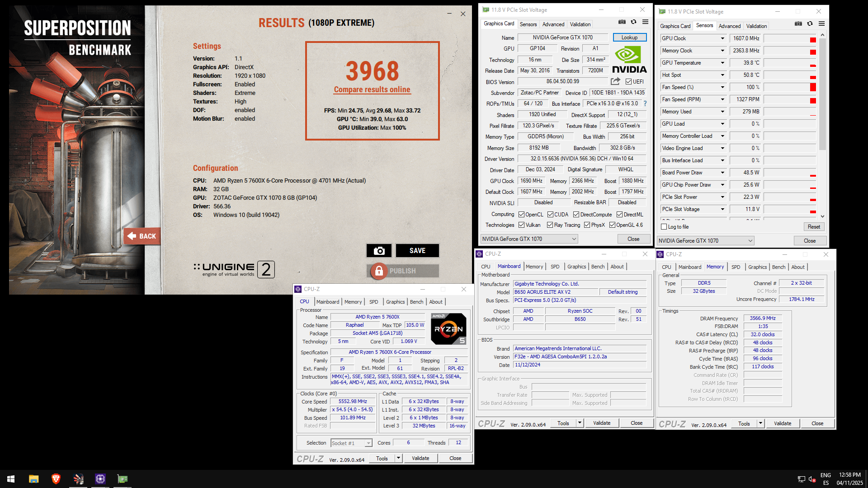868x488 pixels.
Task: Click the Ryzen 5 logo in CPU-Z
Action: tap(448, 328)
